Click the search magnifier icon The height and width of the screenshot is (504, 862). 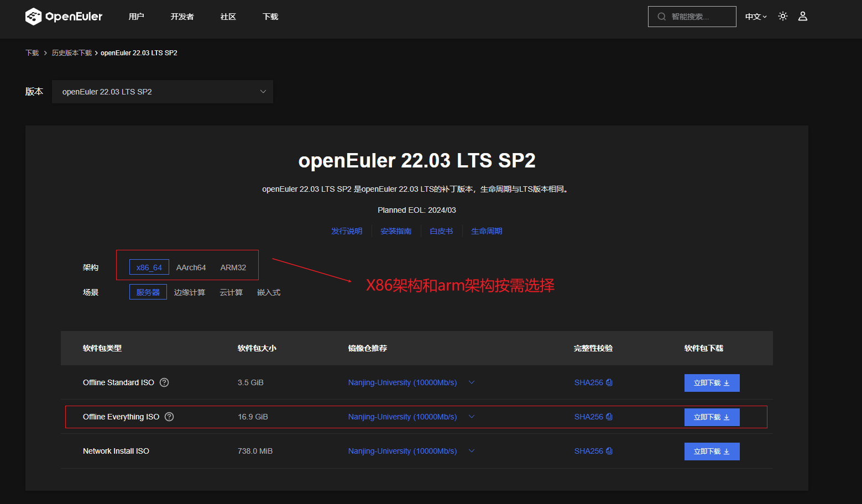tap(661, 17)
